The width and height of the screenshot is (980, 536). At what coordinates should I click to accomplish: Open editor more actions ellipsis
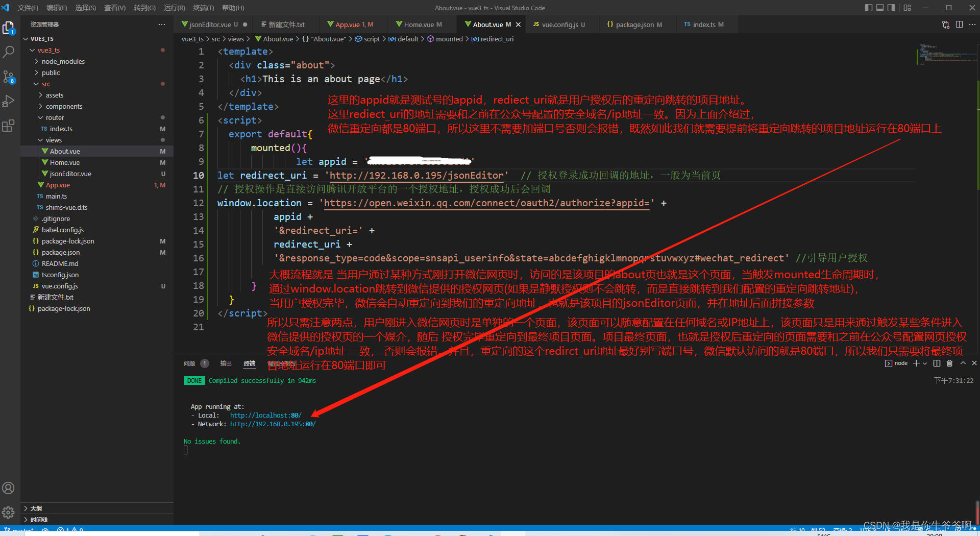[972, 25]
